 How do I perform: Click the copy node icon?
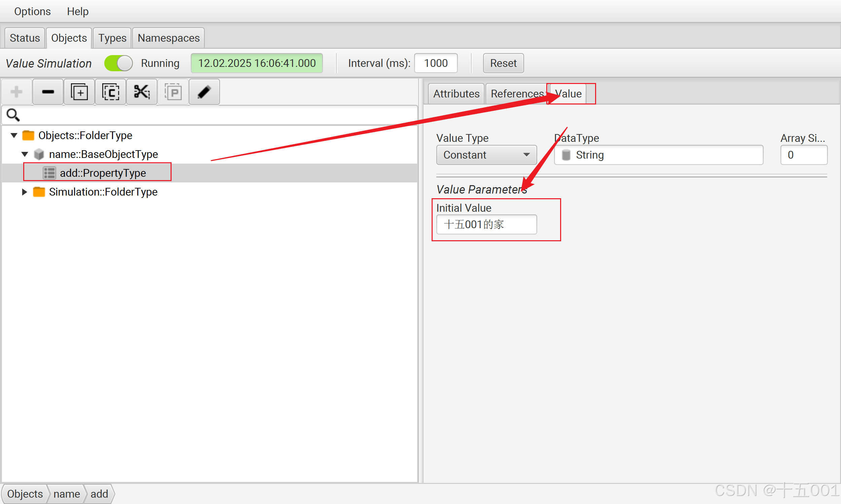click(110, 92)
